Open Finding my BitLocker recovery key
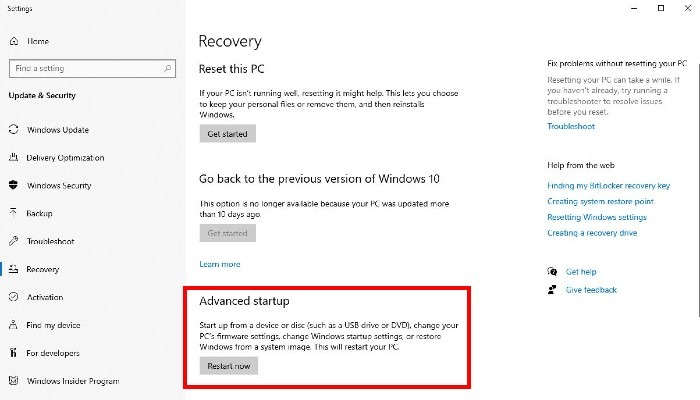 [609, 186]
